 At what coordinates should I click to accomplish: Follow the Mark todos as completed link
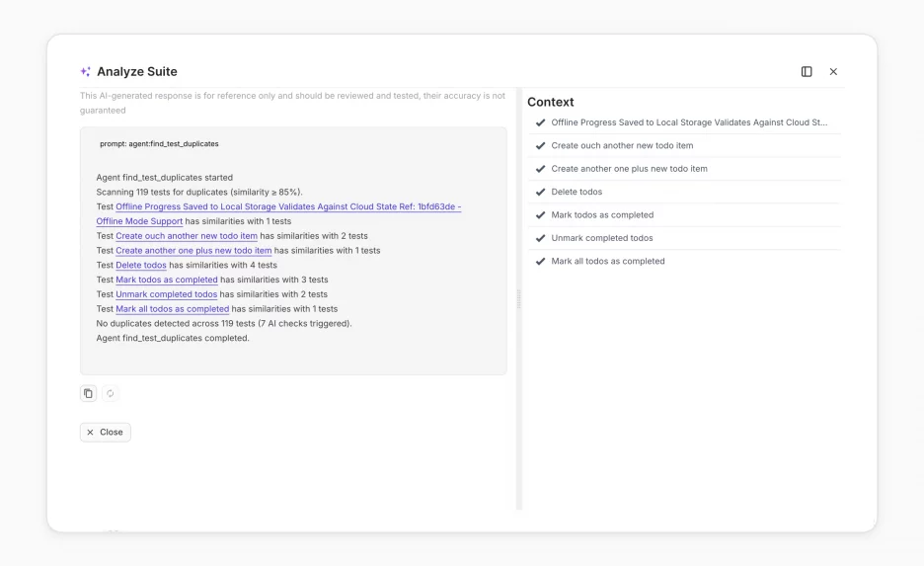pos(167,280)
